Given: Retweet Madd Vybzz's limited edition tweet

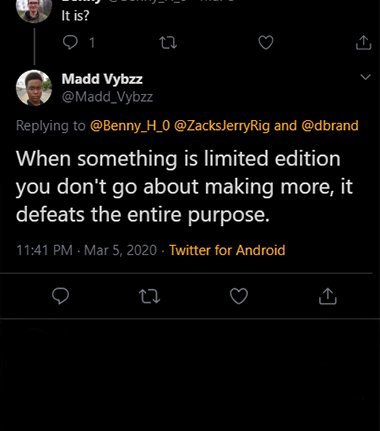Looking at the screenshot, I should 149,296.
